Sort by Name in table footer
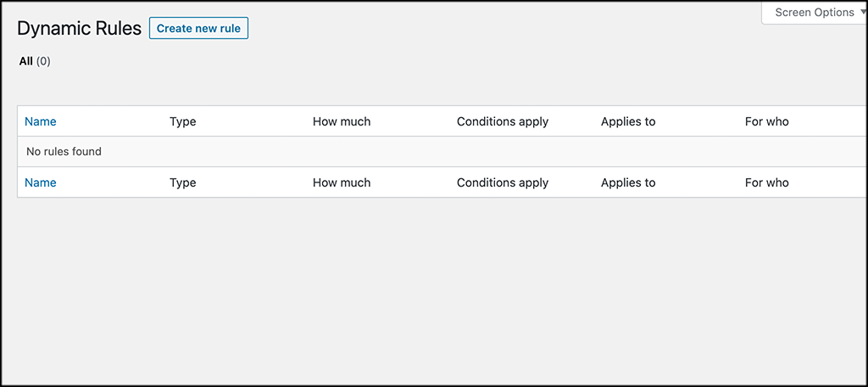 [41, 182]
